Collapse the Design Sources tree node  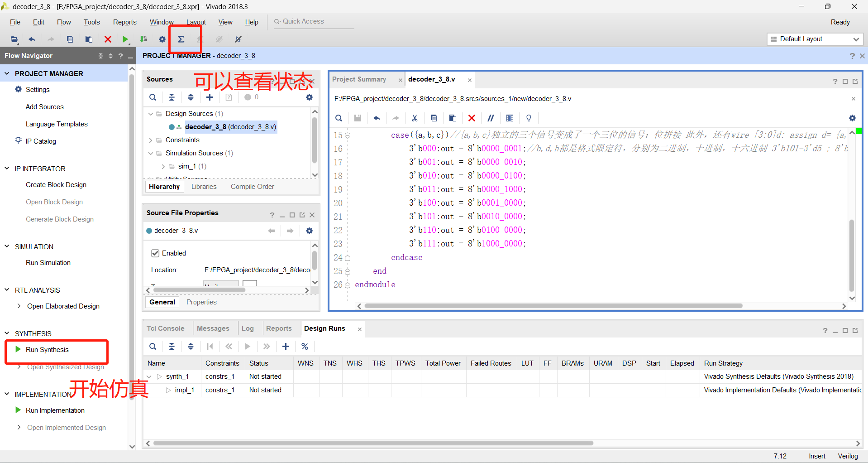(151, 114)
